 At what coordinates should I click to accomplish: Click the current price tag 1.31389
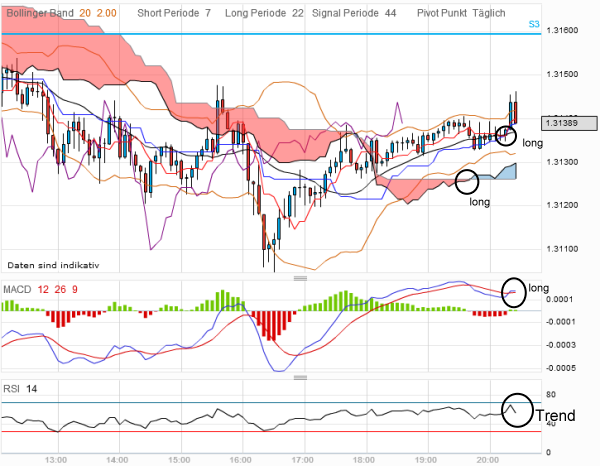[569, 123]
